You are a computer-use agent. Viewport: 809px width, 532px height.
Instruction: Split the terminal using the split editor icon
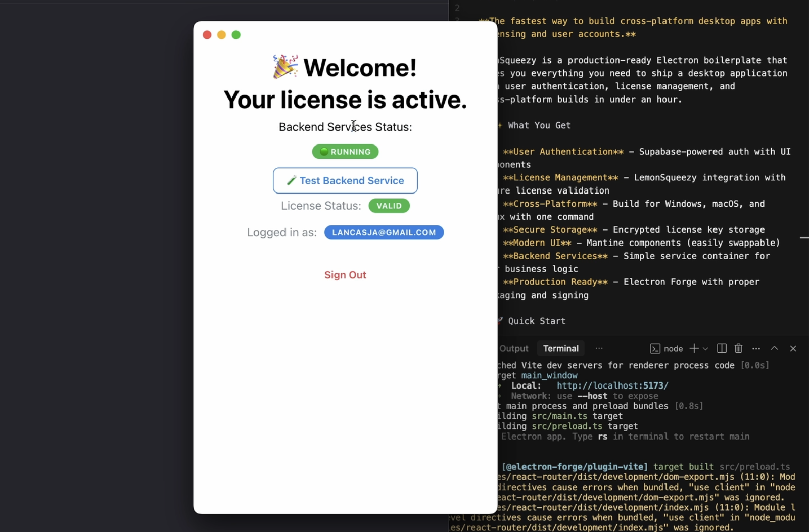721,348
